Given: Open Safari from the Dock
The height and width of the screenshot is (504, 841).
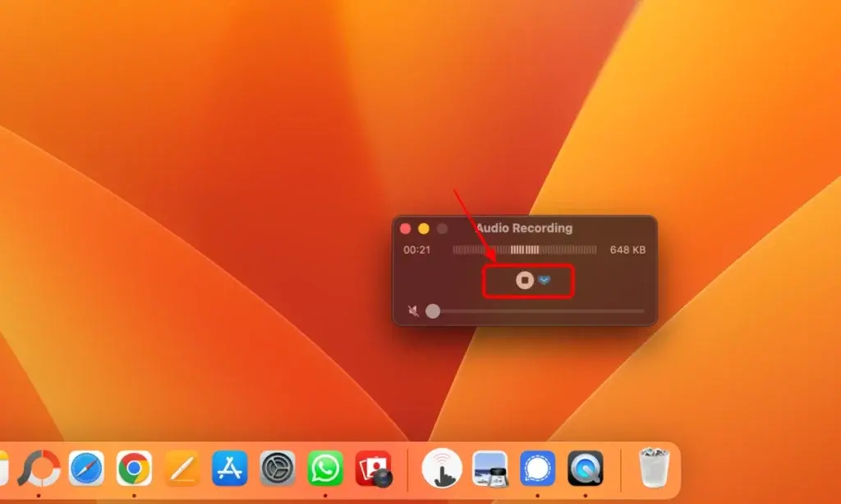Looking at the screenshot, I should coord(86,469).
